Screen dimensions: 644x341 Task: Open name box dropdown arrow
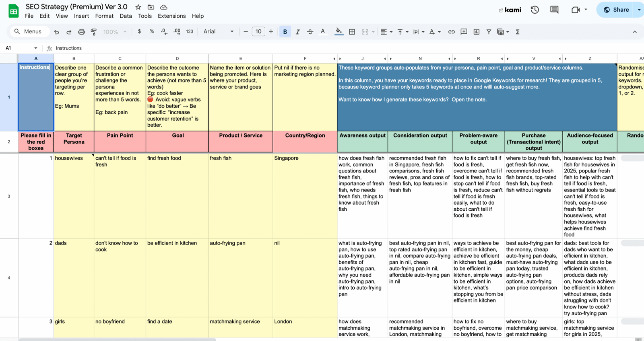[x=36, y=48]
